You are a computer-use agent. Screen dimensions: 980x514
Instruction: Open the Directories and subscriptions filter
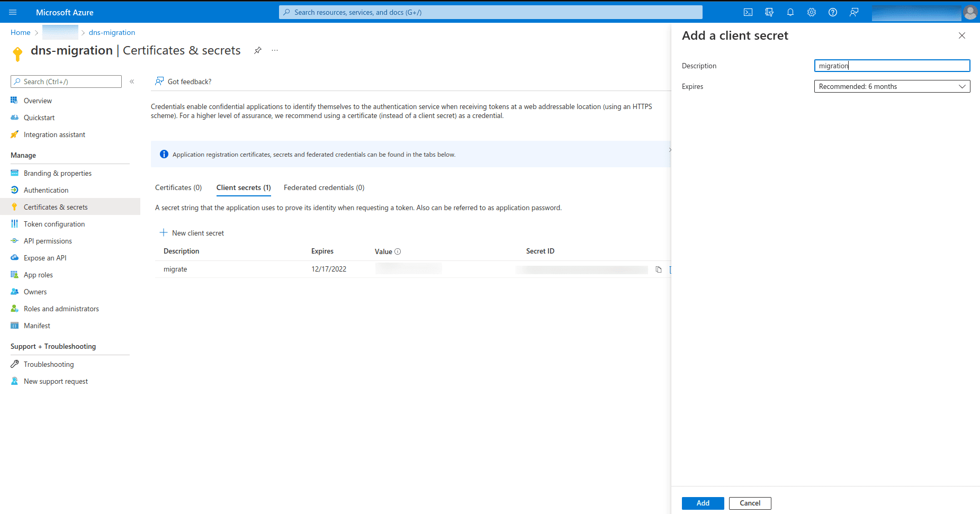[769, 12]
